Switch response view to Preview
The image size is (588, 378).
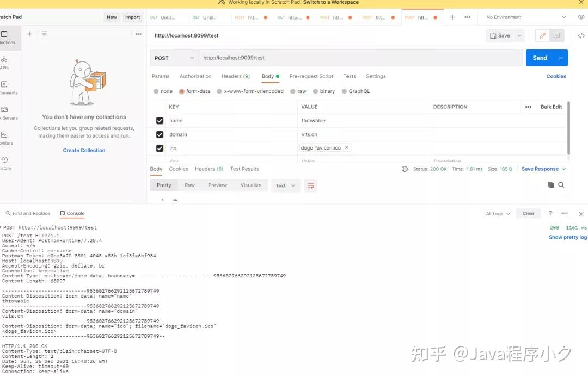[x=217, y=185]
